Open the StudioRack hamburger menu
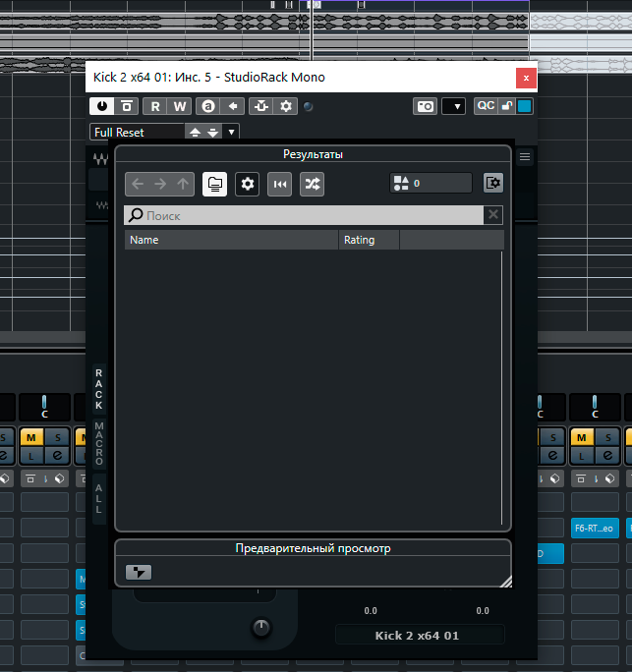Screen dimensions: 632x672 click(525, 157)
